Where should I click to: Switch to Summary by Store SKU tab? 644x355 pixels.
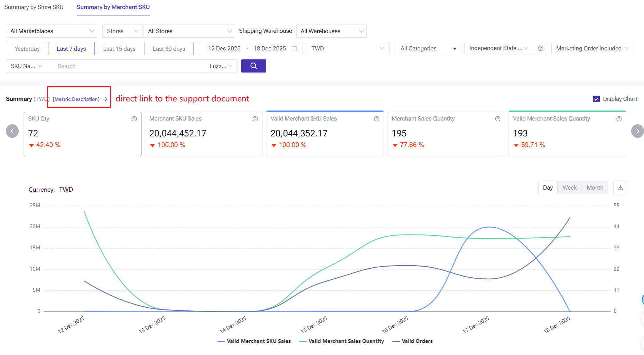click(34, 7)
